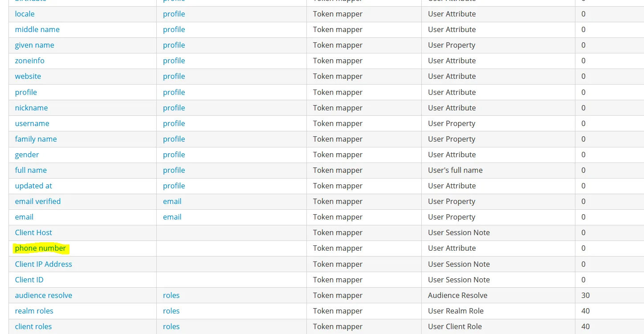Viewport: 644px width, 334px height.
Task: Open the highlighted phone number mapper
Action: tap(40, 248)
